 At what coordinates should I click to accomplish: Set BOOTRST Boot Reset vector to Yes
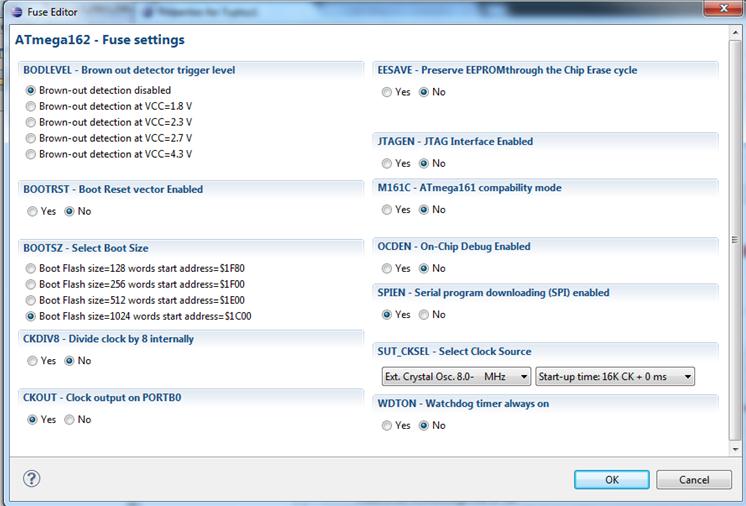pos(33,211)
